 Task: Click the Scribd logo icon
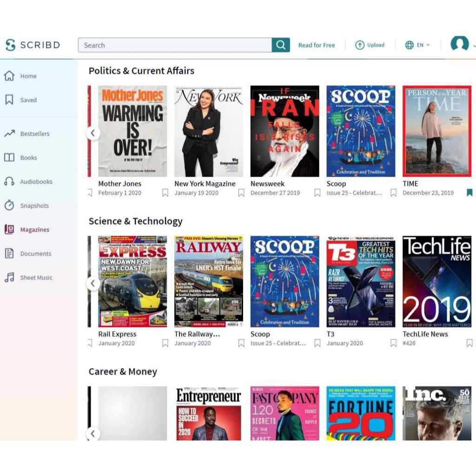[x=10, y=45]
